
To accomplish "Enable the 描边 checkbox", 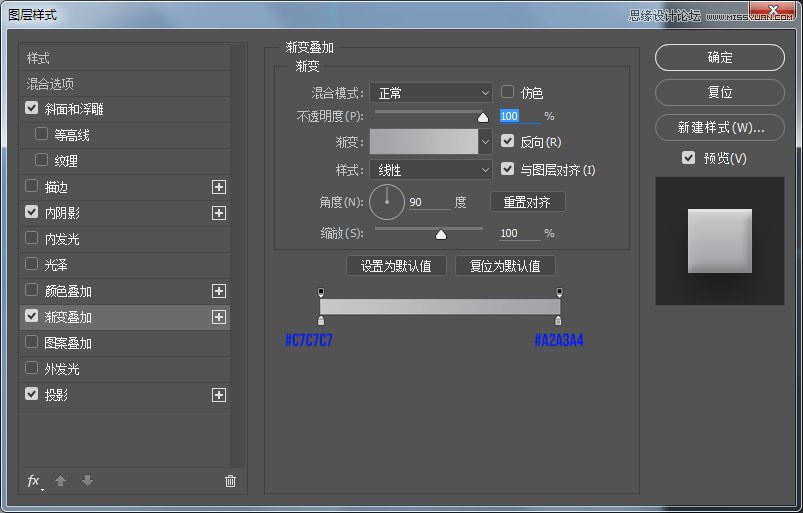I will pos(31,186).
